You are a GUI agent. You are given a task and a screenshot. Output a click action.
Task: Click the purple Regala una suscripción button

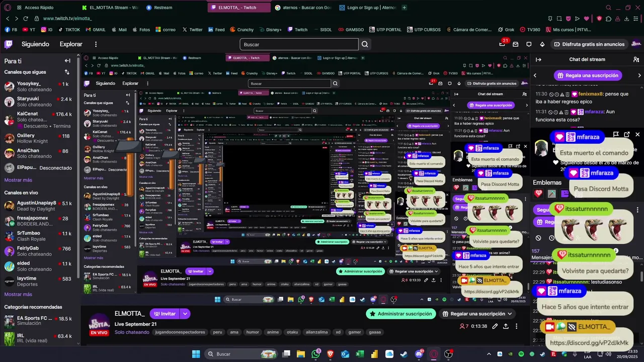pos(588,75)
